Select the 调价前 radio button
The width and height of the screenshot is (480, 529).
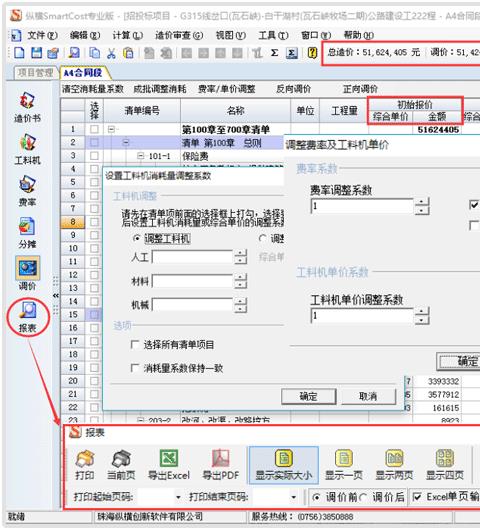tap(316, 497)
